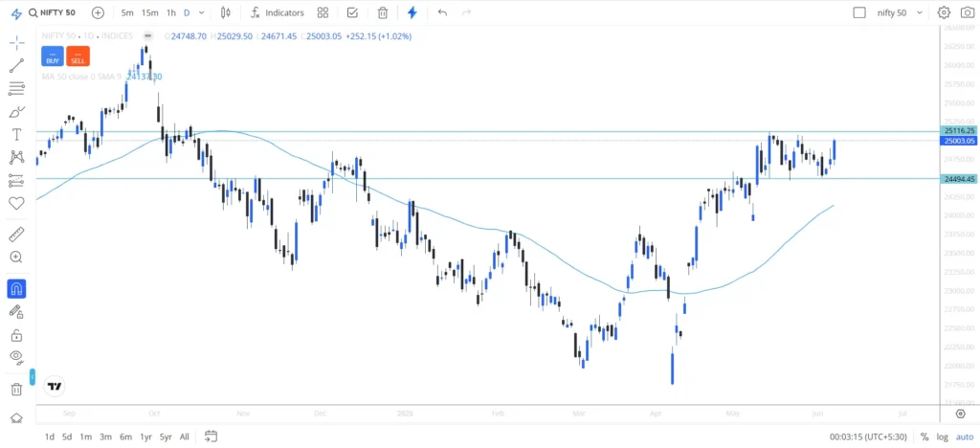Toggle lock all drawing tools
Image resolution: width=980 pixels, height=448 pixels.
point(17,335)
